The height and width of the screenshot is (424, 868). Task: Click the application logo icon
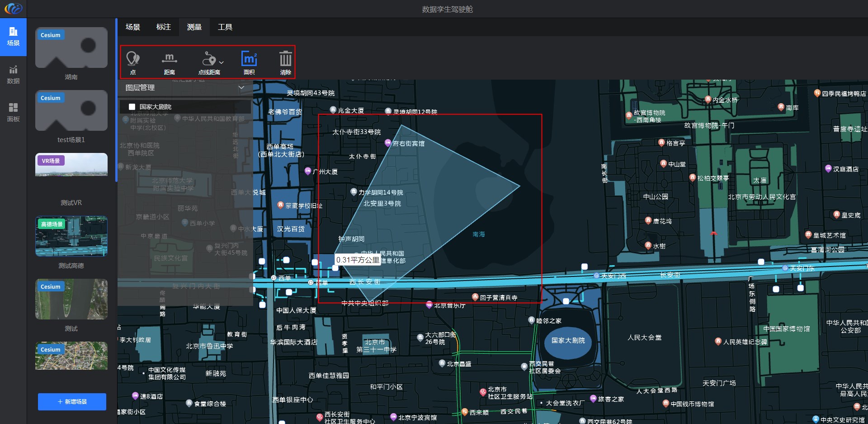[13, 9]
